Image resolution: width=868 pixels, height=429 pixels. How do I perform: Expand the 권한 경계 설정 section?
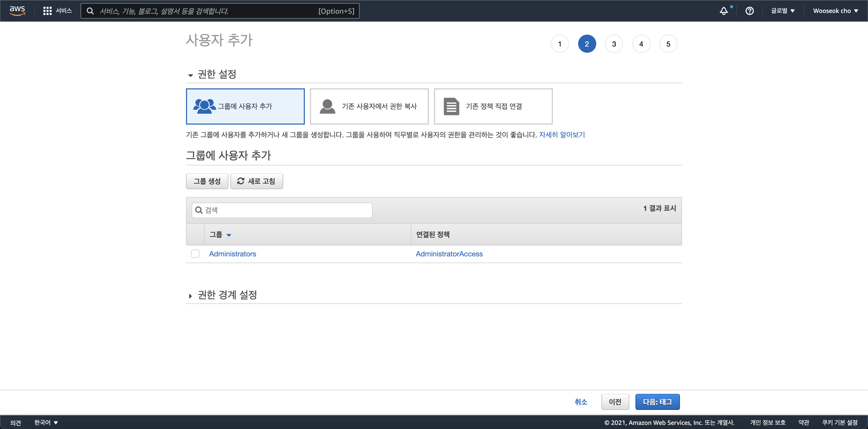click(191, 296)
